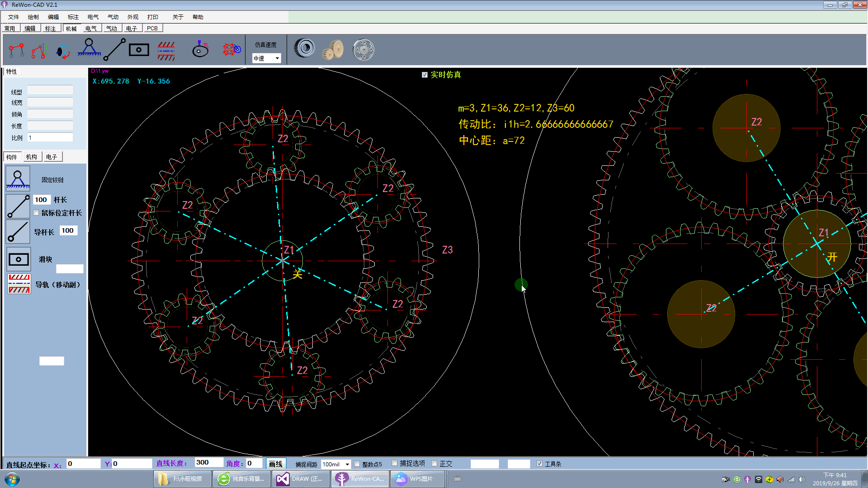Enable the 正交 checkbox
Screen dimensions: 868x488
coord(434,464)
